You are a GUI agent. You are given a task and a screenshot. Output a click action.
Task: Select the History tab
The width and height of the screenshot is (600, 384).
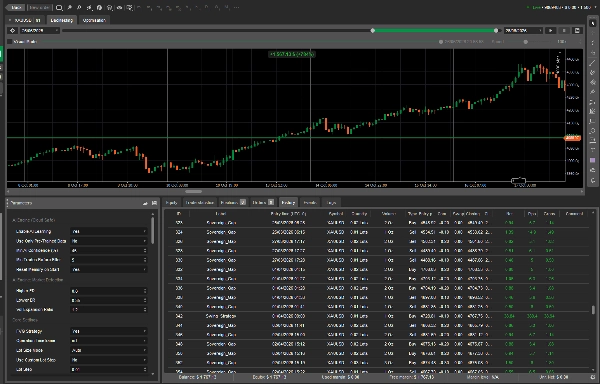(x=288, y=203)
